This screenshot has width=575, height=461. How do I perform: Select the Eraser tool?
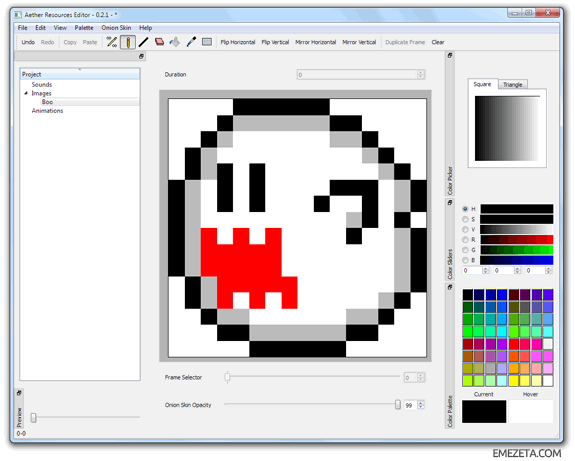tap(159, 42)
